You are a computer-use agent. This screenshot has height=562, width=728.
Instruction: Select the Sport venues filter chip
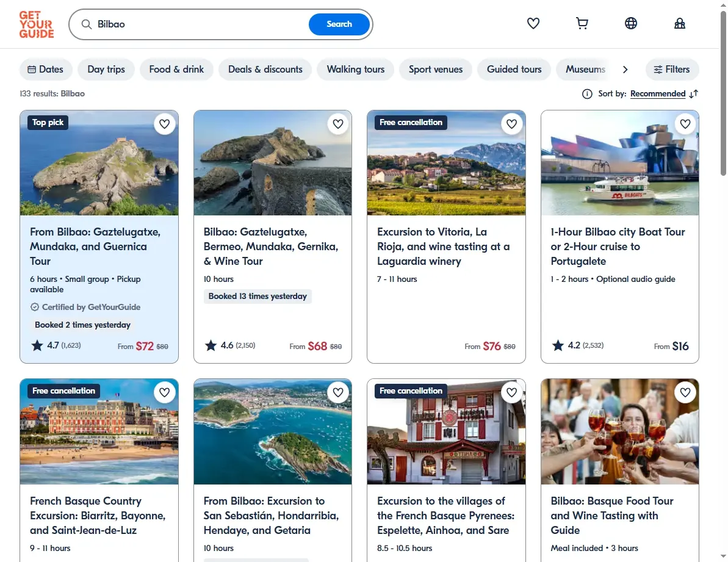(436, 69)
